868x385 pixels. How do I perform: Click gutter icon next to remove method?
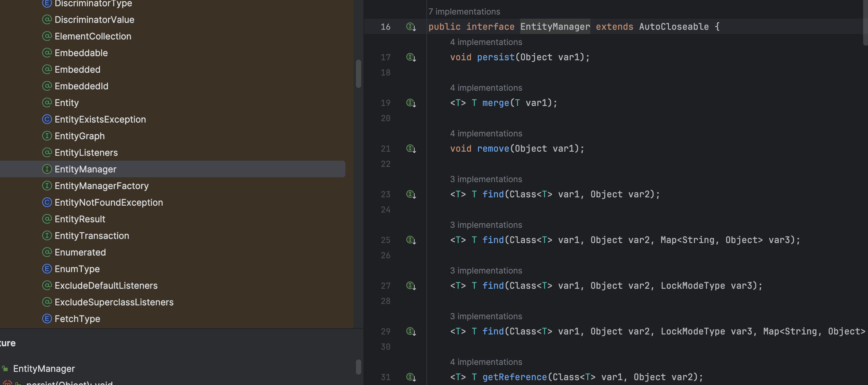411,149
